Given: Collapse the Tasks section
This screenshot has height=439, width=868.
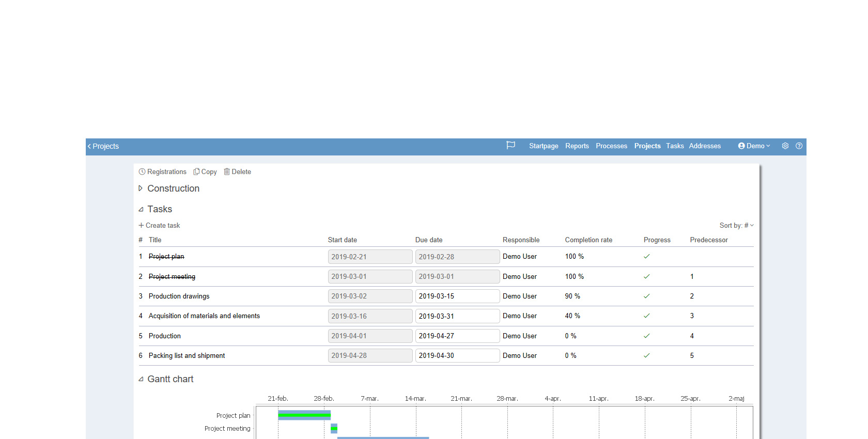Looking at the screenshot, I should pyautogui.click(x=141, y=209).
